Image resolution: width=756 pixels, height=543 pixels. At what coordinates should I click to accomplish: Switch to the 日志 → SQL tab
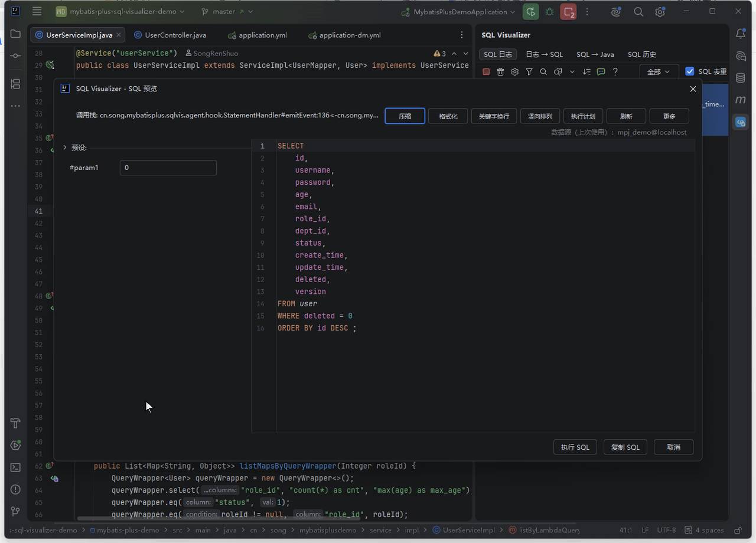[544, 54]
